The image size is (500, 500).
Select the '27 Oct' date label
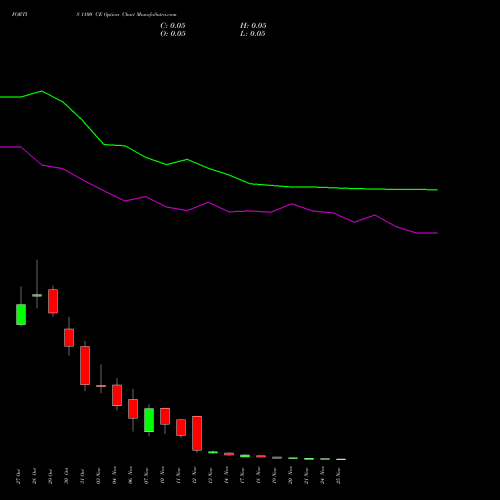tap(18, 476)
